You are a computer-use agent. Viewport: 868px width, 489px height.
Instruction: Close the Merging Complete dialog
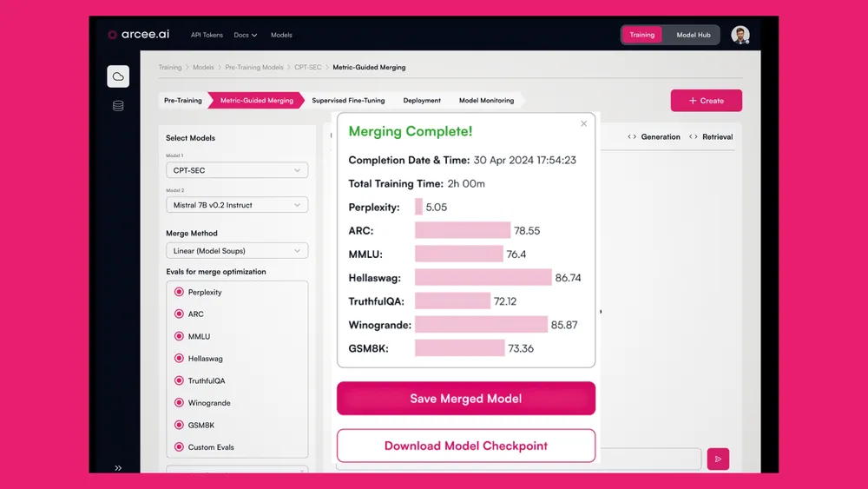[x=583, y=123]
